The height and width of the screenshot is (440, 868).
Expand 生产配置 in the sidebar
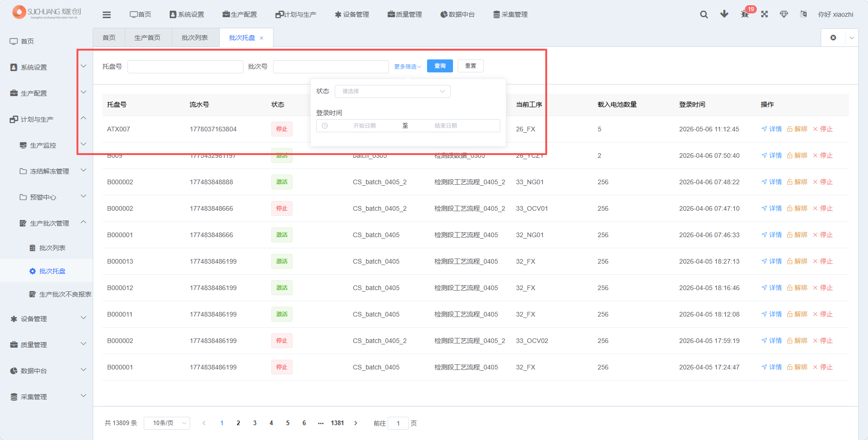tap(46, 93)
